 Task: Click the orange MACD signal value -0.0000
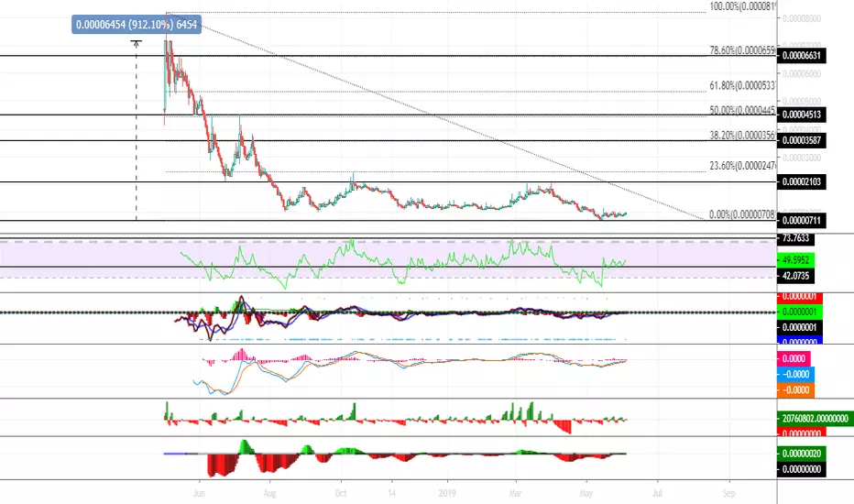[x=795, y=390]
